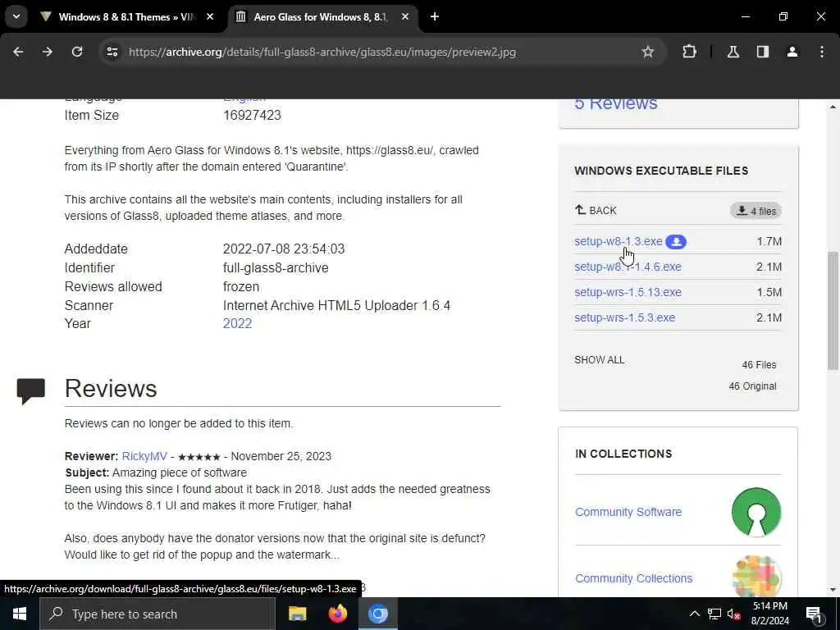Screen dimensions: 840x630
Task: View site information icon in address bar
Action: point(112,52)
